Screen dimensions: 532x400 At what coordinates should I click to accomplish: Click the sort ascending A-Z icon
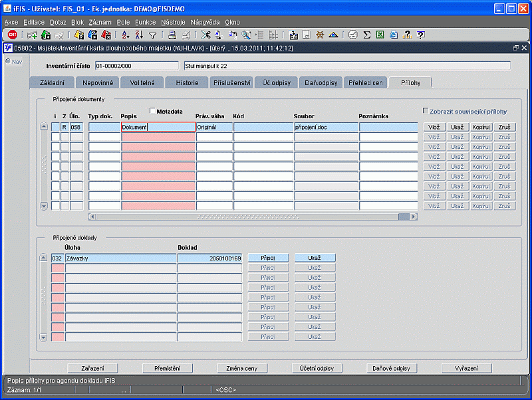pyautogui.click(x=126, y=35)
